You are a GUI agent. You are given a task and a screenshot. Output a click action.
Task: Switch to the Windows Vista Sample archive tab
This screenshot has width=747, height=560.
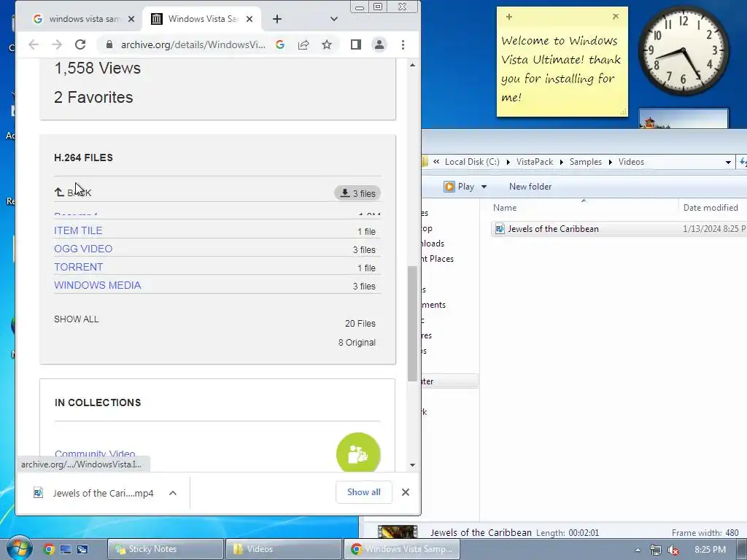pos(203,19)
